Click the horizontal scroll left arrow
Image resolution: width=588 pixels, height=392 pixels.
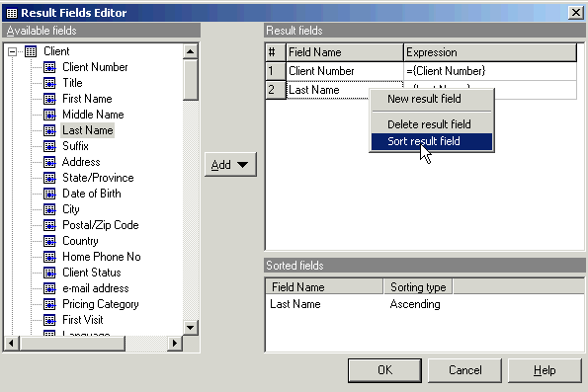(x=11, y=344)
